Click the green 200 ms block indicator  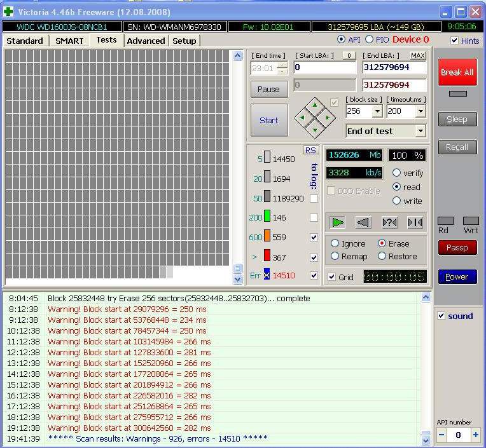pyautogui.click(x=267, y=216)
